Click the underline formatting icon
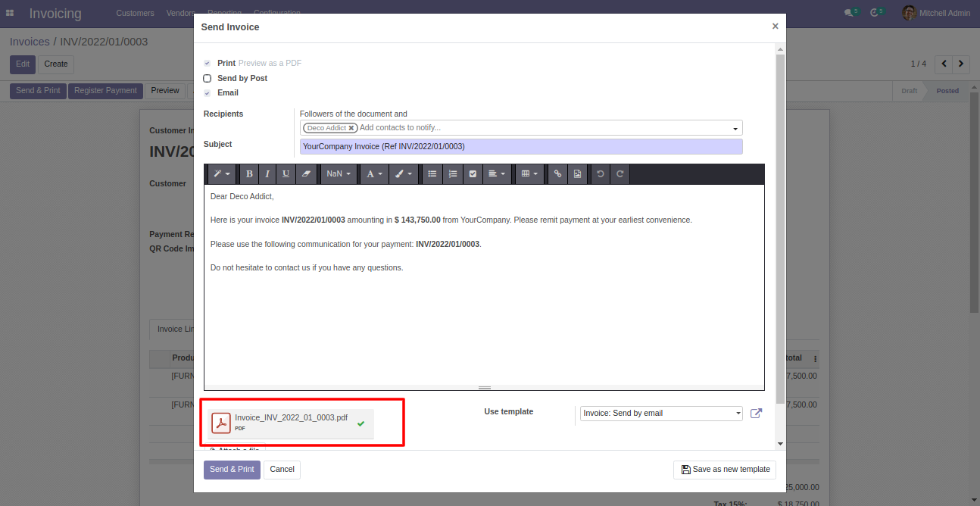 click(286, 174)
